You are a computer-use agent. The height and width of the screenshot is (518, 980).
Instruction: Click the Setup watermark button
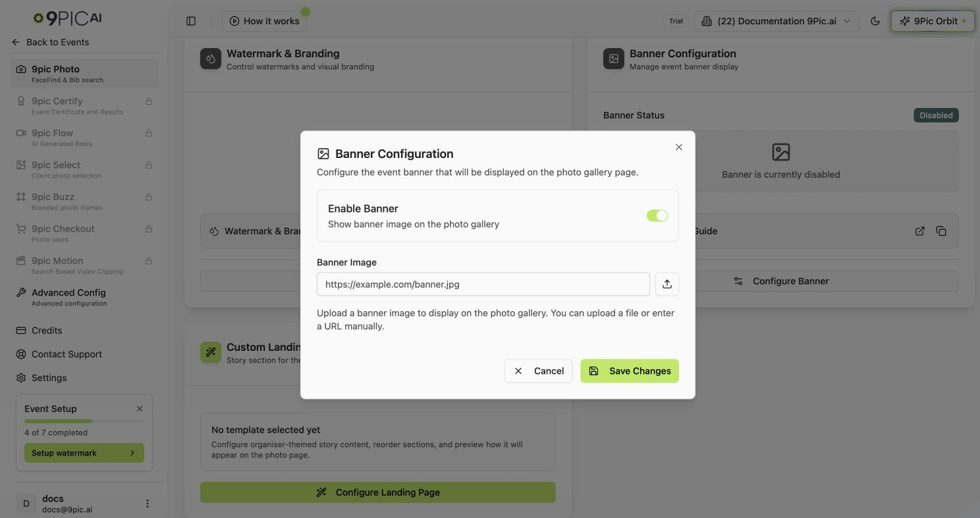84,453
